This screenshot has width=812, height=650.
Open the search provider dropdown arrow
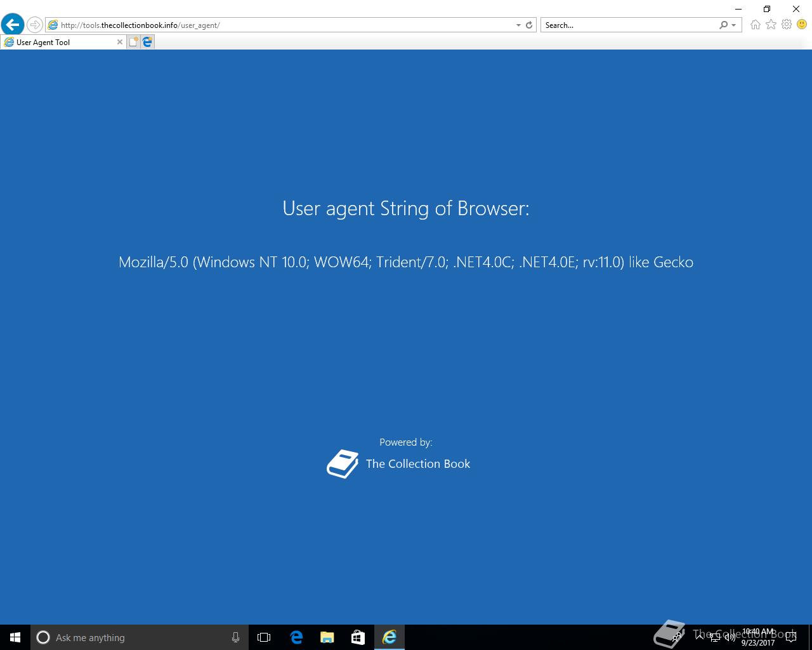point(734,25)
